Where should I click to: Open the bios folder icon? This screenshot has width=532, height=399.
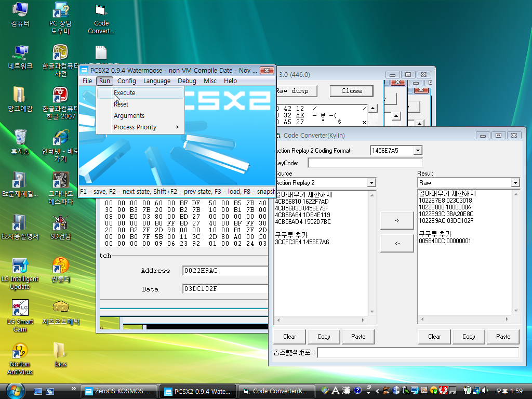(x=60, y=355)
